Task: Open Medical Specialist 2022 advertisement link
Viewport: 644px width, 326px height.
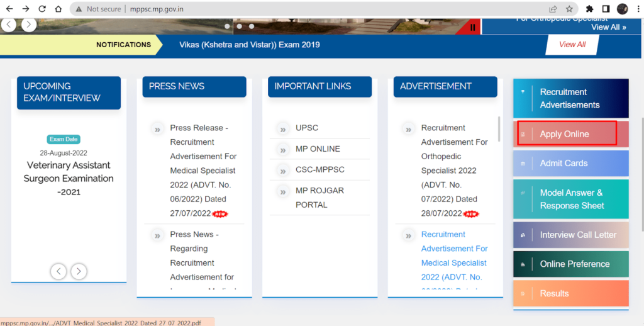Action: click(x=454, y=256)
